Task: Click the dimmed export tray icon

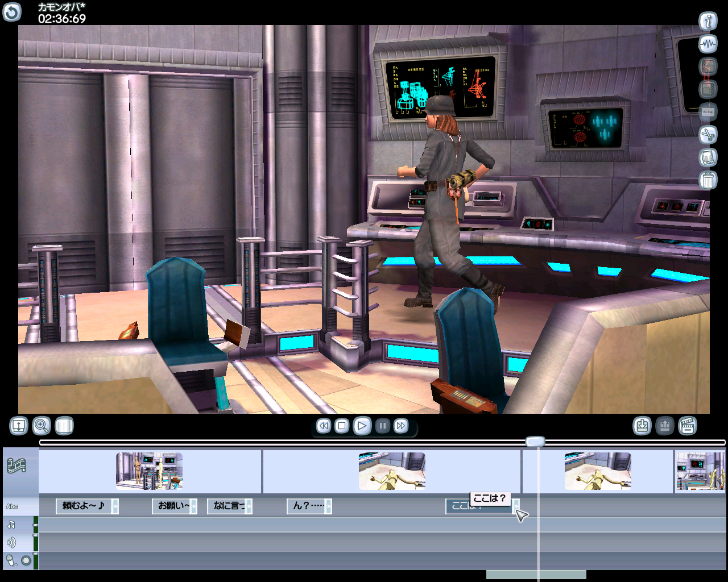Action: pos(665,426)
